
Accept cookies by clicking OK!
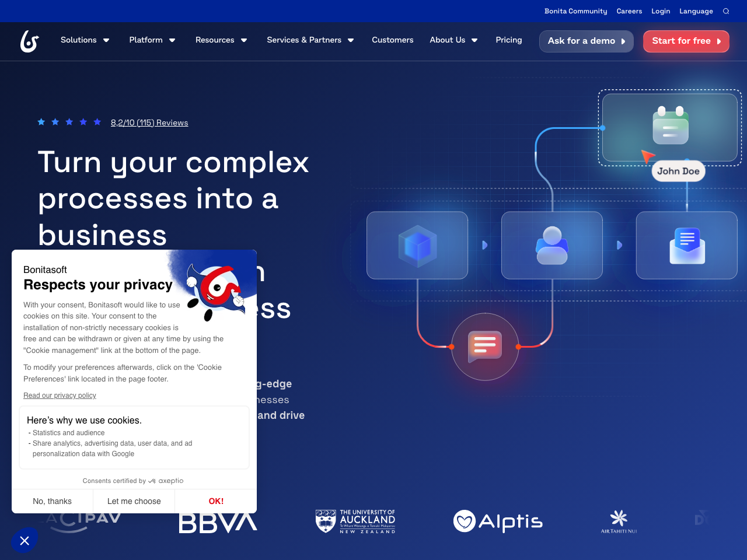(215, 501)
